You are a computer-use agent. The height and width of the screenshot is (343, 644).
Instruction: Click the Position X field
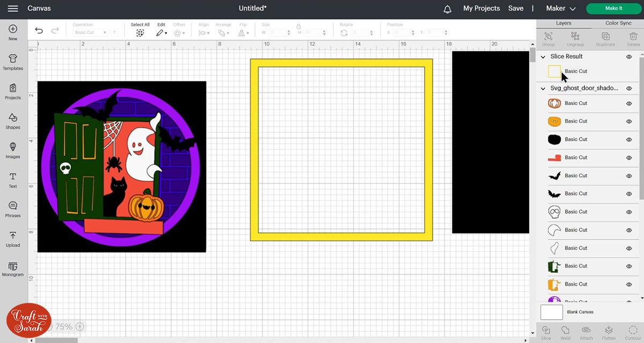click(x=404, y=33)
